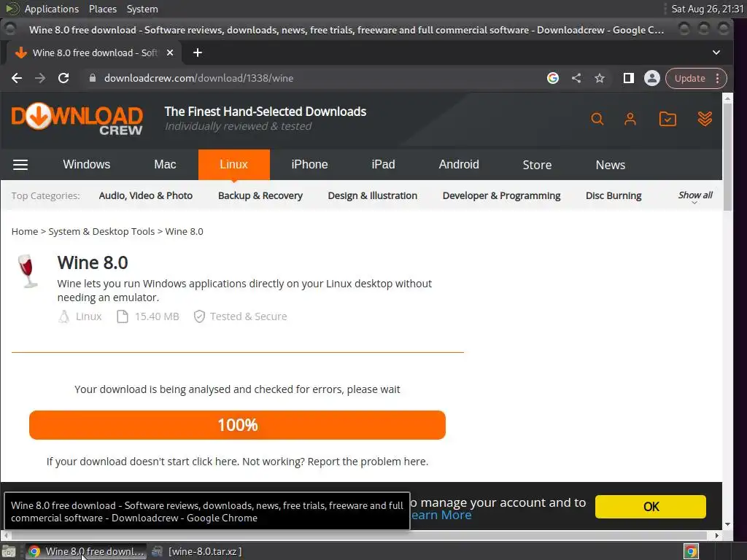This screenshot has width=747, height=560.
Task: Open Chrome three-dot menu beside Update
Action: (718, 78)
